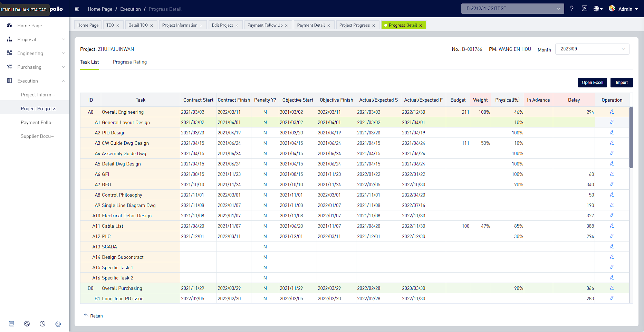644x332 pixels.
Task: Click the aperture-style icon at sidebar bottom
Action: pos(27,324)
